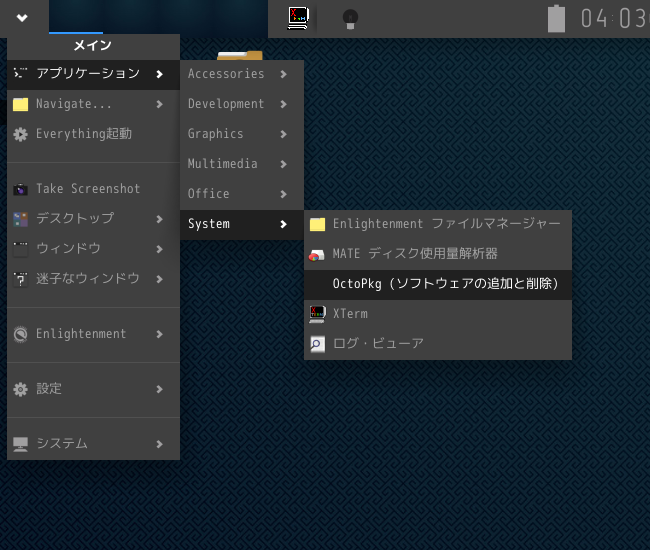The width and height of the screenshot is (650, 550).
Task: Launch Enlightenment ファイルマネージャー
Action: coord(438,224)
